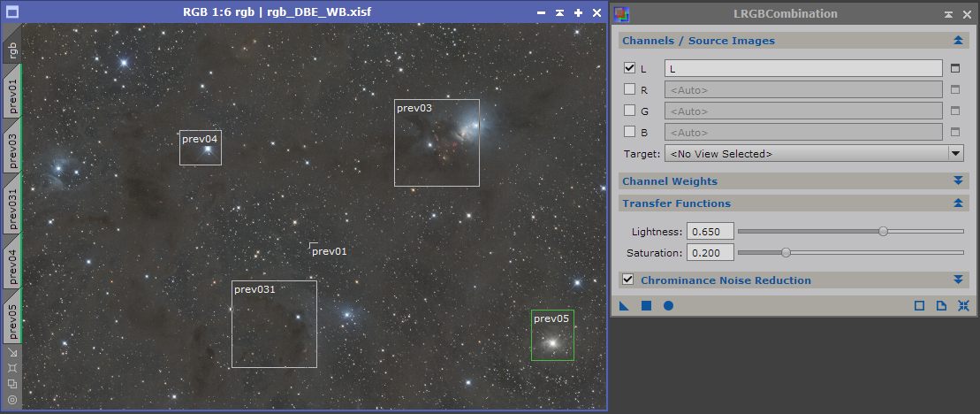
Task: Click the Saturation value field 0.200
Action: coord(710,253)
